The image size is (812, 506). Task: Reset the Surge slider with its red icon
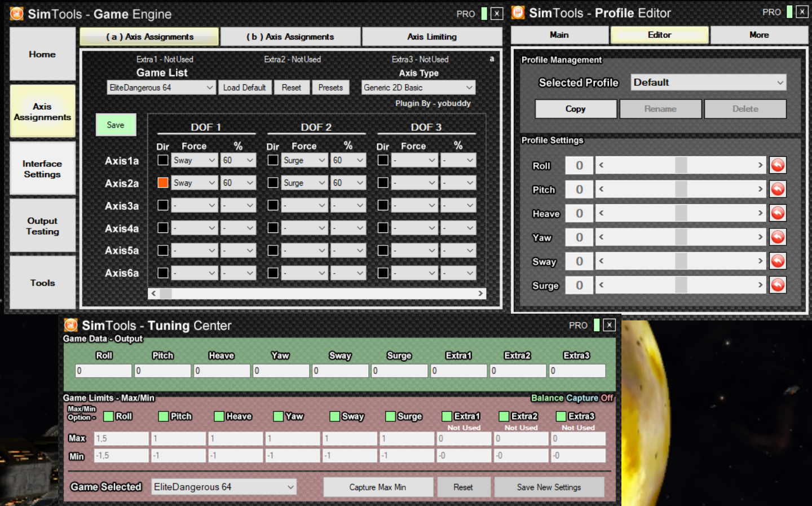[x=778, y=285]
